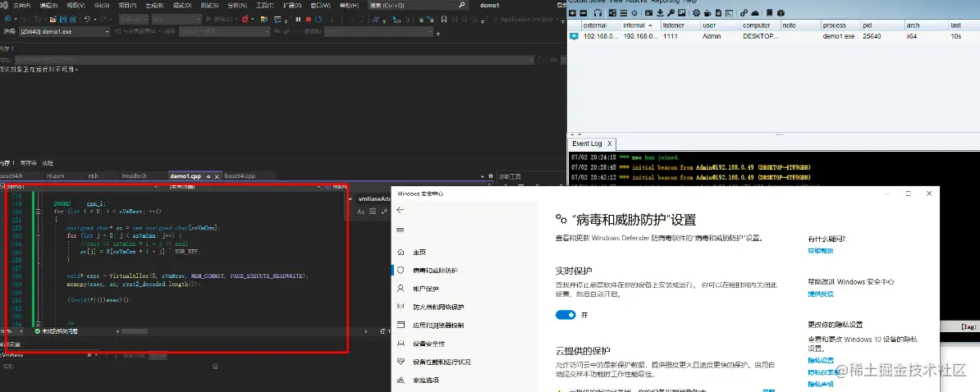The height and width of the screenshot is (392, 980).
Task: Open the Git(G) menu
Action: pos(101,5)
